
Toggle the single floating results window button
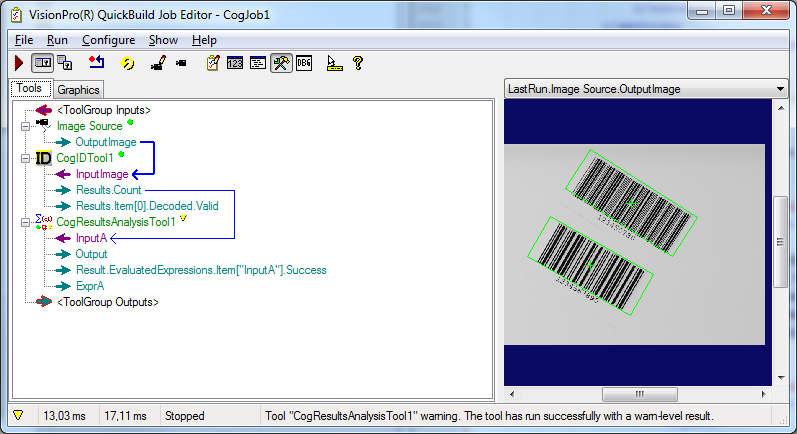pyautogui.click(x=43, y=63)
